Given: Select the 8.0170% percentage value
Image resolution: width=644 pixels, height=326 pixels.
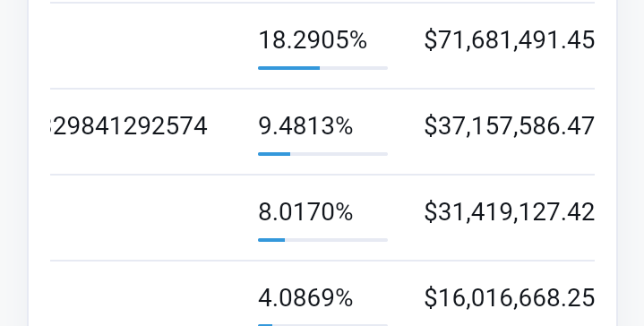Looking at the screenshot, I should (305, 212).
